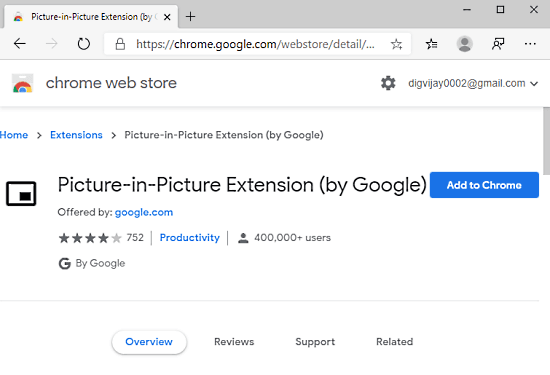The width and height of the screenshot is (550, 375).
Task: Click the Google G logo badge
Action: tap(65, 263)
